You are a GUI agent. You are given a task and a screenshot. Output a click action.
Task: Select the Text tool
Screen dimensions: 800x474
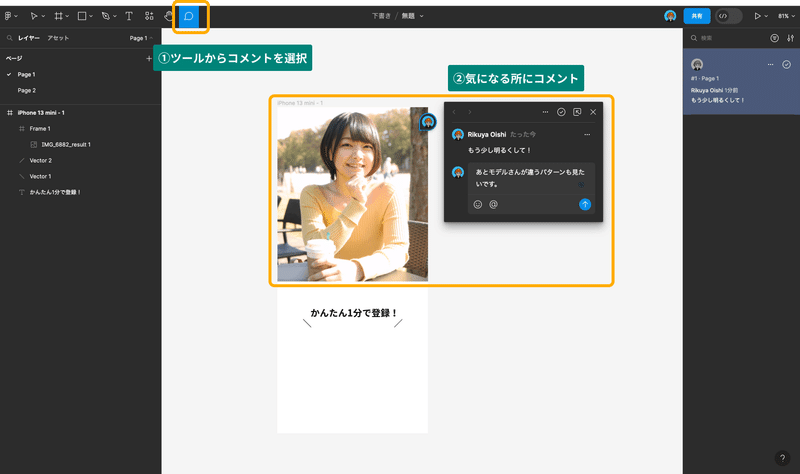click(129, 16)
